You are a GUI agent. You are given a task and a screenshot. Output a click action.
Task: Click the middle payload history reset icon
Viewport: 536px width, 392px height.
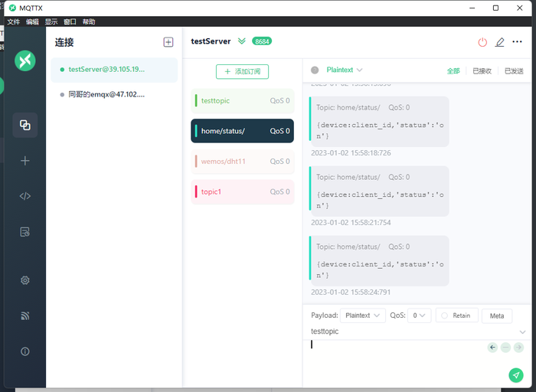(x=505, y=348)
